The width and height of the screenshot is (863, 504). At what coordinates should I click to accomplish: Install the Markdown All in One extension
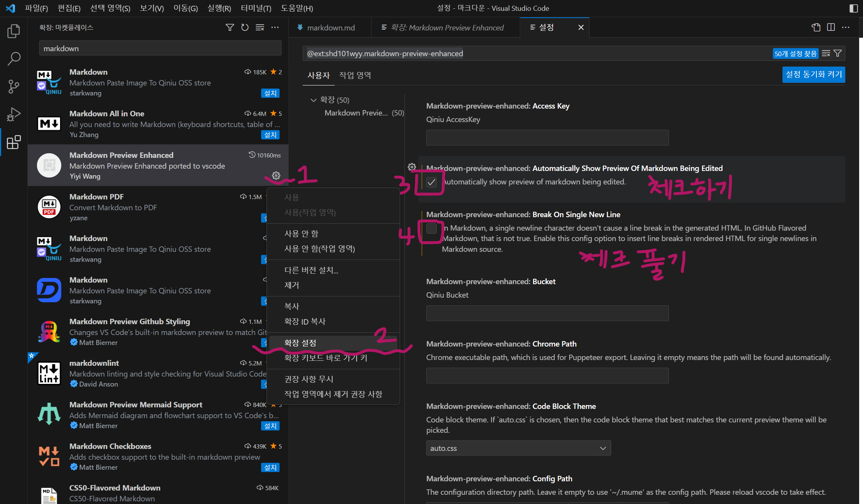270,135
